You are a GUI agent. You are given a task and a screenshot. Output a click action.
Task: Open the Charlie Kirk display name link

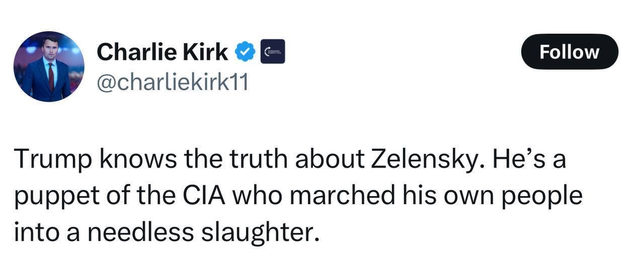coord(162,52)
